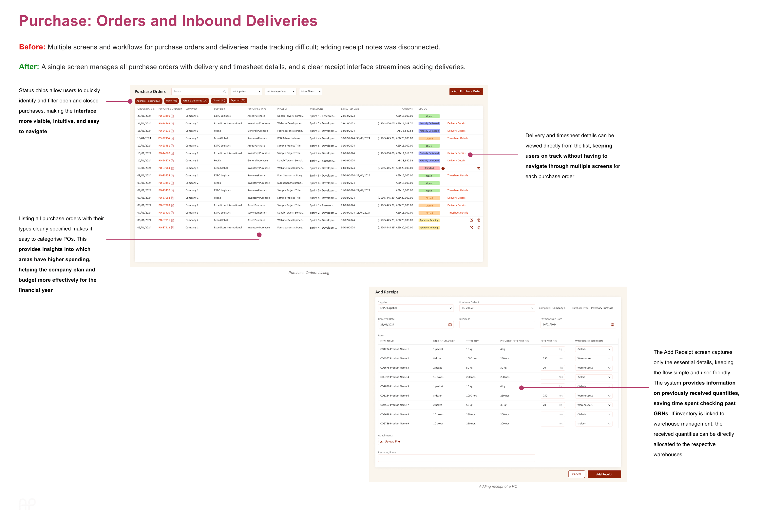Screen dimensions: 760x532
Task: Open the PDF icon beside PO-23450
Action: point(172,116)
